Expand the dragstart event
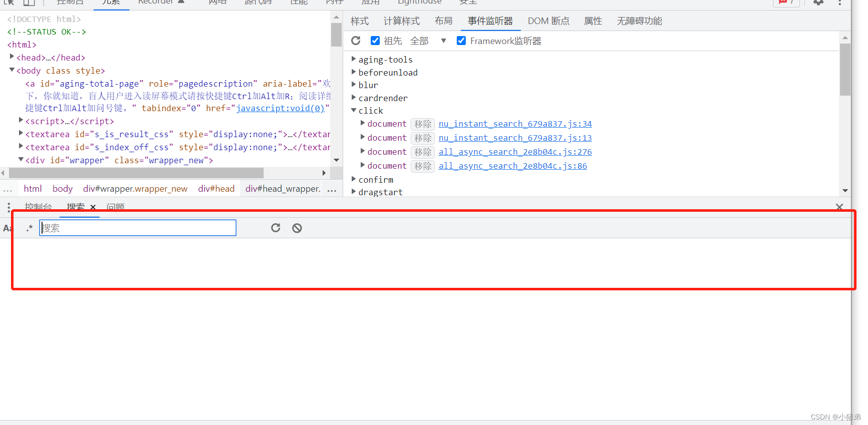 click(354, 191)
